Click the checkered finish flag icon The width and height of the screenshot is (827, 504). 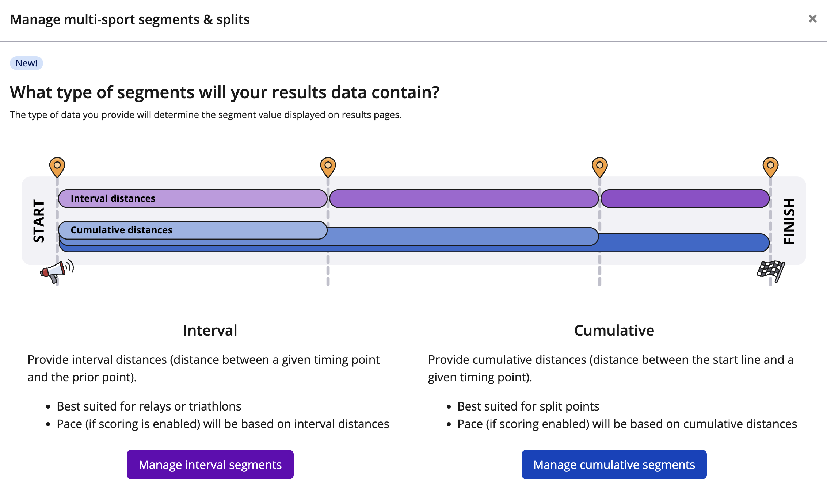click(770, 271)
